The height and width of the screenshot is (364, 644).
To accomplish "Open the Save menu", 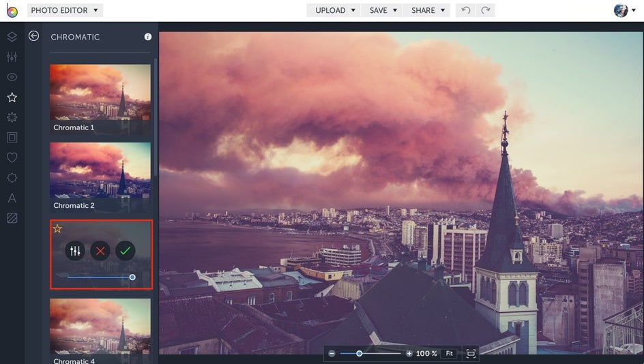I will pos(382,10).
